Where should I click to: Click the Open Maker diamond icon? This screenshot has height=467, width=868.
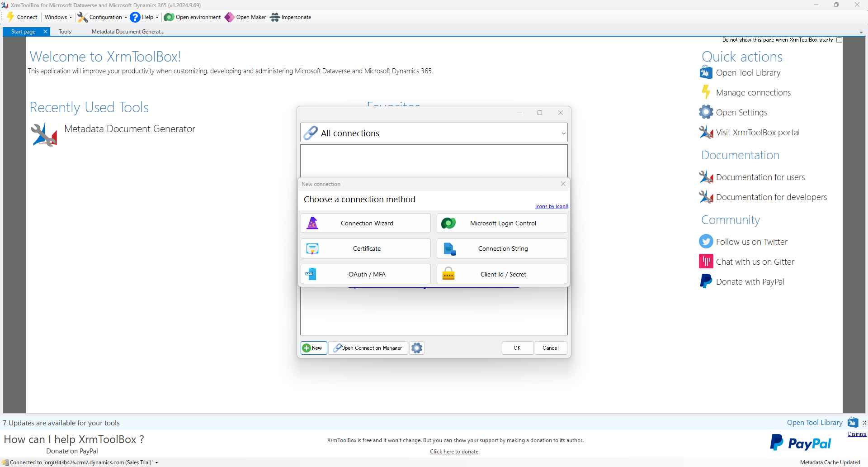(x=230, y=17)
